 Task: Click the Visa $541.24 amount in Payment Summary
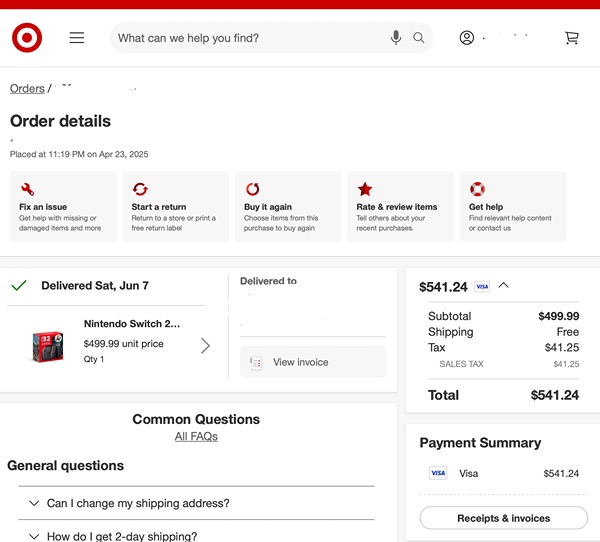561,473
